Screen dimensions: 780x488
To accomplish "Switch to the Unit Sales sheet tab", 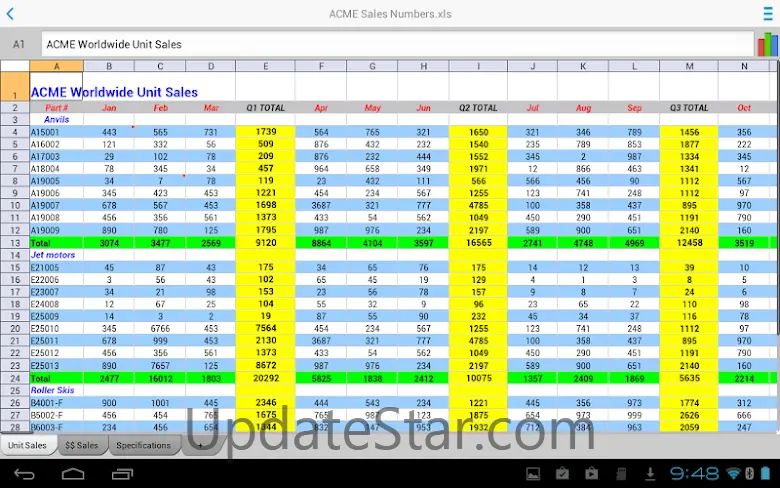I will click(27, 445).
